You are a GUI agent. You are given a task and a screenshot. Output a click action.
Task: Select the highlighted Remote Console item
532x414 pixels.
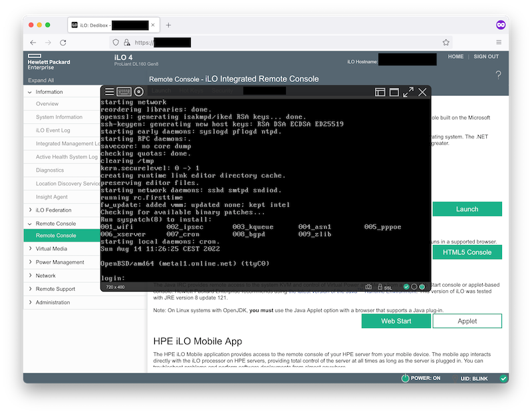pyautogui.click(x=62, y=236)
